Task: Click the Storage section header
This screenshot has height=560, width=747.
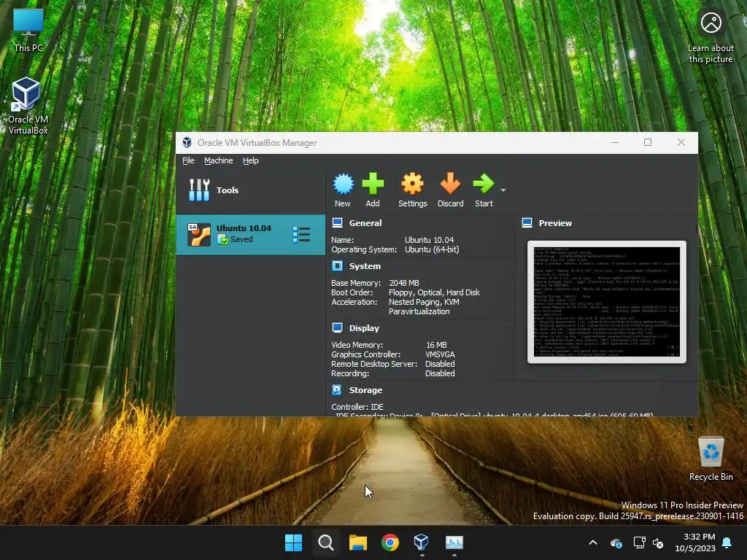Action: (365, 390)
